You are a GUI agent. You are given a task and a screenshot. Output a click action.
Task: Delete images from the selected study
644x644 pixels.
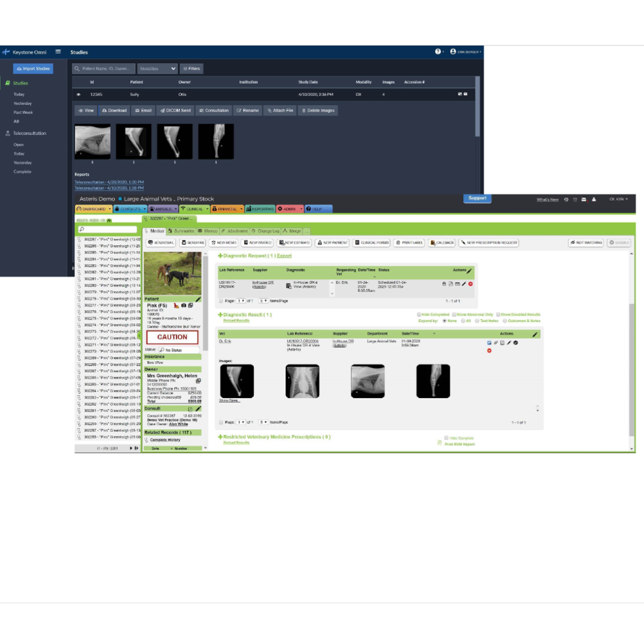[x=318, y=110]
